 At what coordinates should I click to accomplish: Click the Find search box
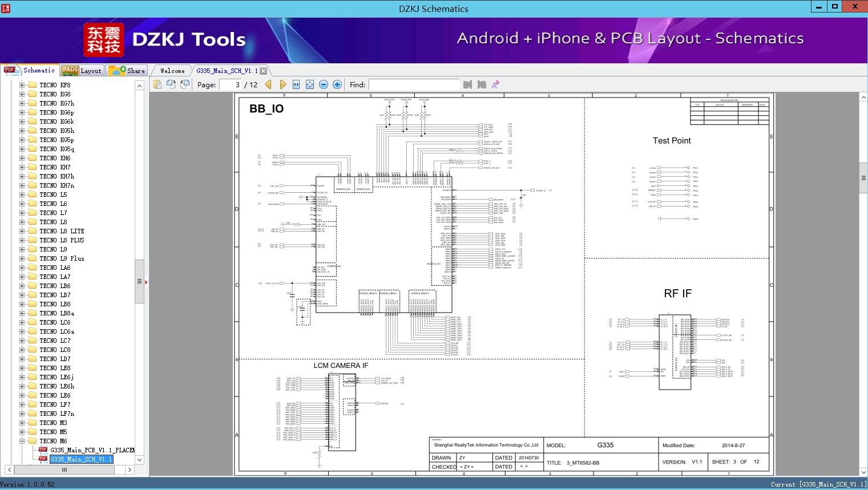tap(414, 84)
